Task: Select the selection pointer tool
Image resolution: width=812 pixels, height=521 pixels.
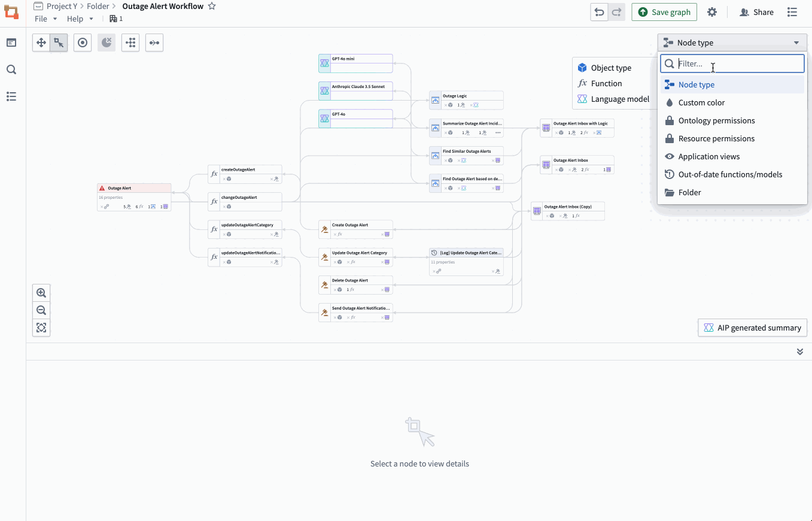Action: [x=59, y=43]
